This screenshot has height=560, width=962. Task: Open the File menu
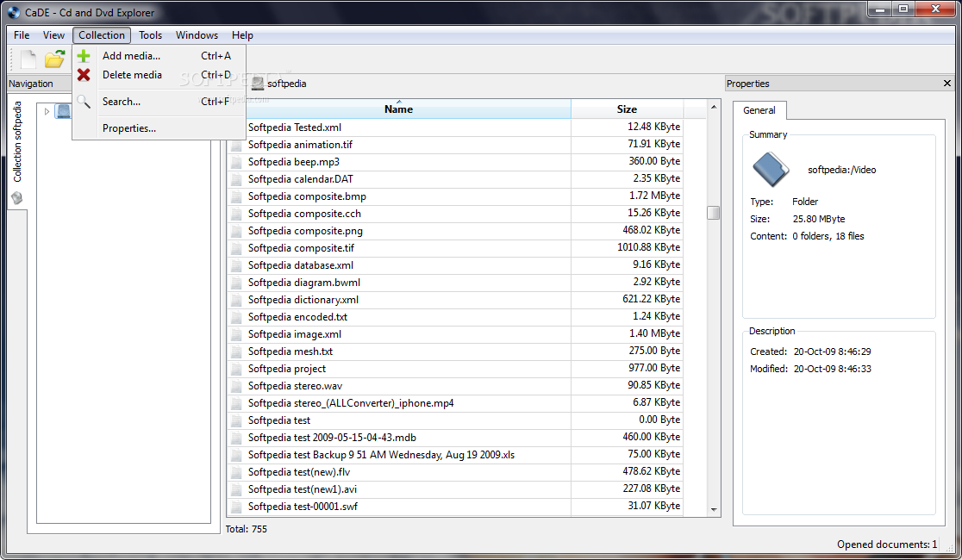click(x=22, y=35)
